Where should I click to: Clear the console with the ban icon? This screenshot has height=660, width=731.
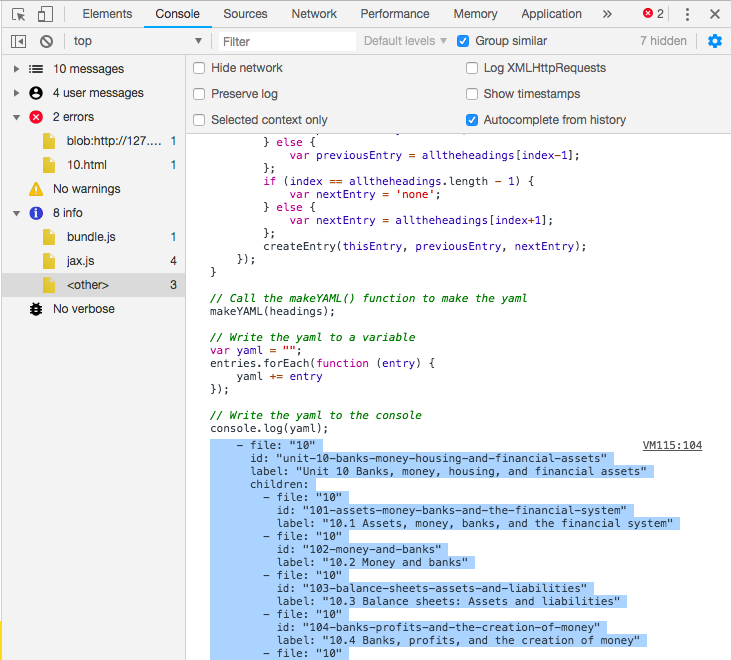[46, 41]
